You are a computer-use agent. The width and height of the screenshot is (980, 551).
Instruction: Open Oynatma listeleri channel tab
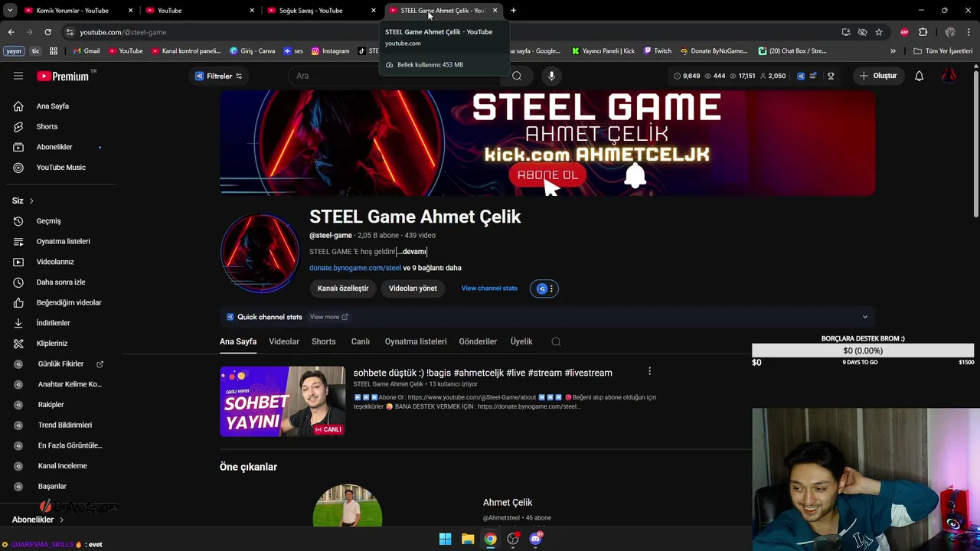click(x=416, y=341)
